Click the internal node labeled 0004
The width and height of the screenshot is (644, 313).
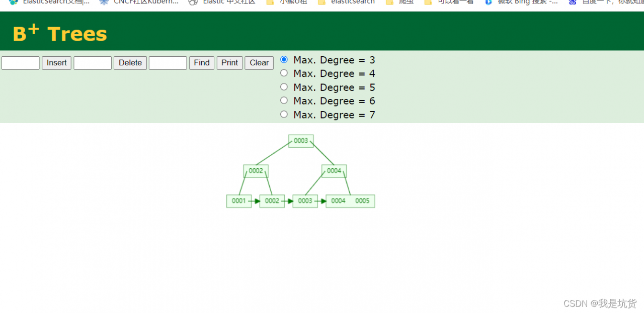point(334,171)
